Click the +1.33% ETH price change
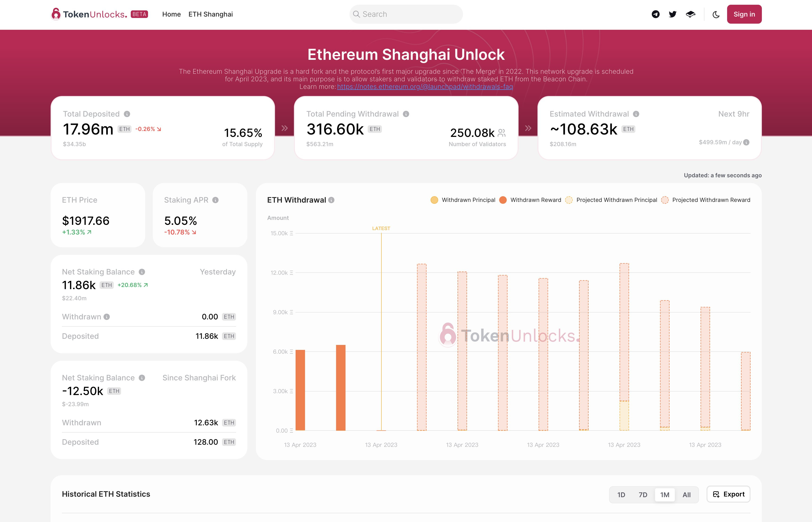812x522 pixels. pyautogui.click(x=77, y=232)
